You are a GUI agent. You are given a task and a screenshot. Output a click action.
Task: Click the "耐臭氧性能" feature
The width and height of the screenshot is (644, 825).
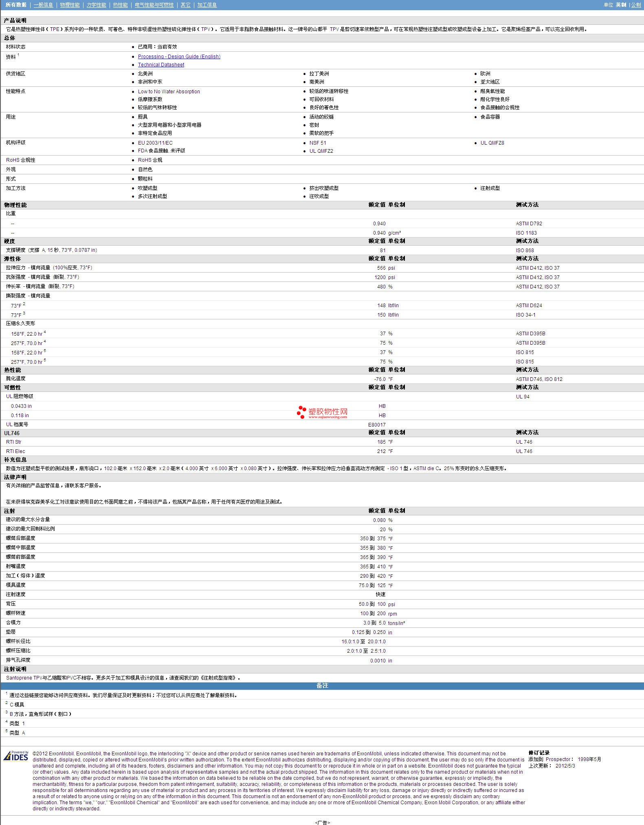pos(492,91)
